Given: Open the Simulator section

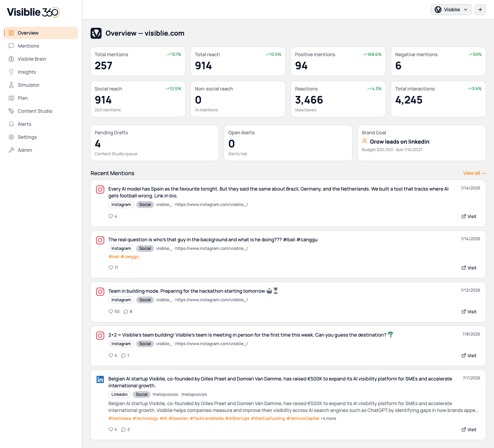Looking at the screenshot, I should tap(41, 85).
